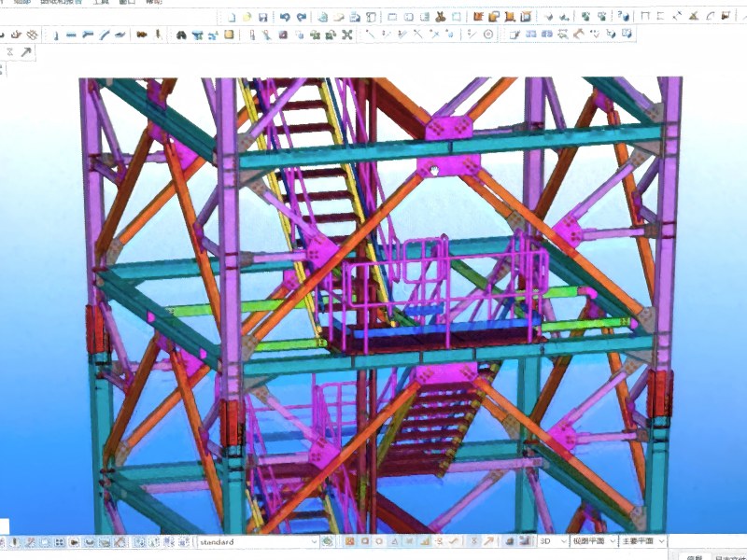Redo the last undone action

coord(302,16)
